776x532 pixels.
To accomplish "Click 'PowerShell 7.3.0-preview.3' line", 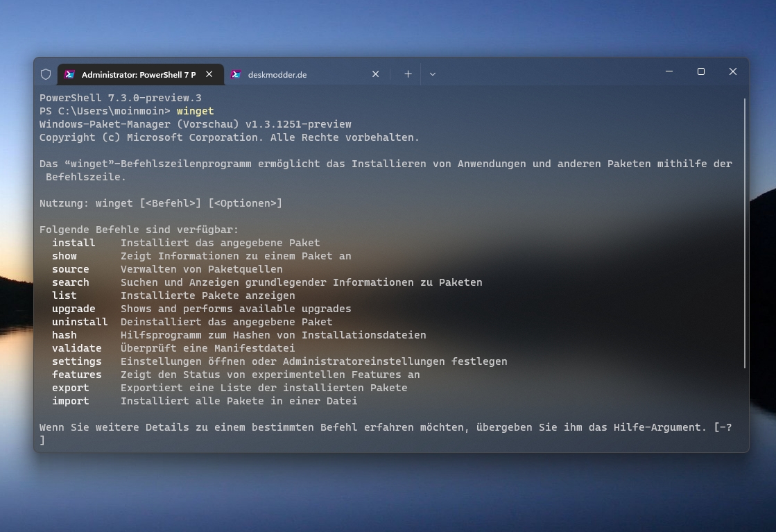I will 120,98.
